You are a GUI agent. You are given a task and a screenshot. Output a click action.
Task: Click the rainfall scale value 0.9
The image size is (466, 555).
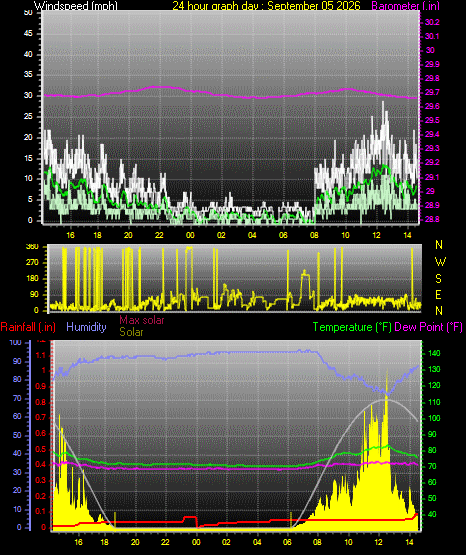pyautogui.click(x=41, y=386)
